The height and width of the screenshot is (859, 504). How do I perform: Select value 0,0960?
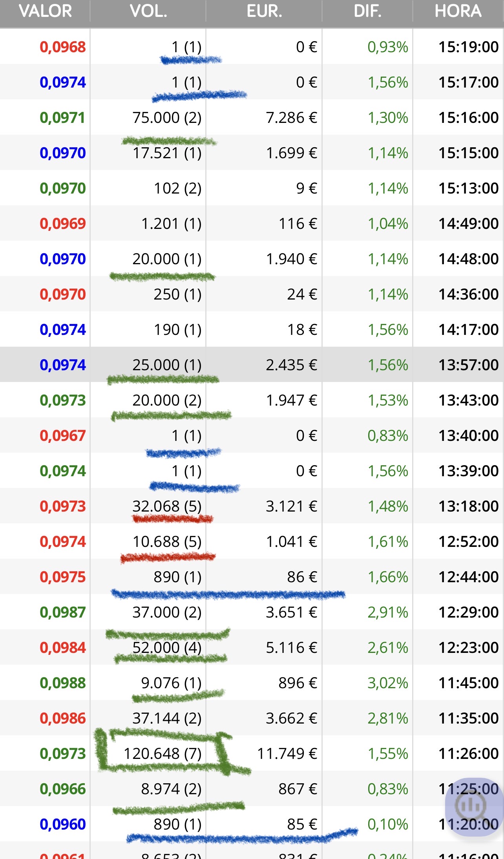coord(63,824)
